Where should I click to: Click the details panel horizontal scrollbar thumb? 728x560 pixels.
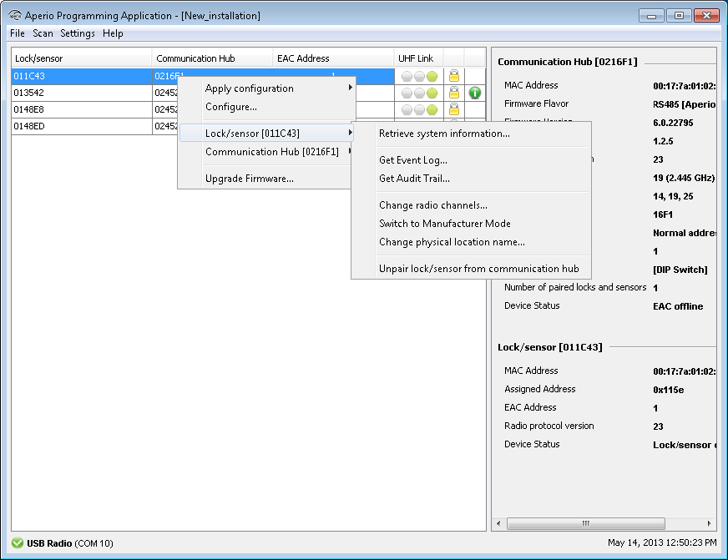586,523
